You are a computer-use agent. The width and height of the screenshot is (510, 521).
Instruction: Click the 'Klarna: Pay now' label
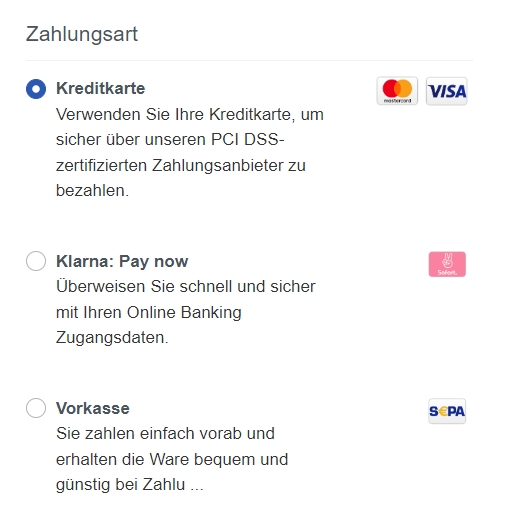(x=122, y=261)
